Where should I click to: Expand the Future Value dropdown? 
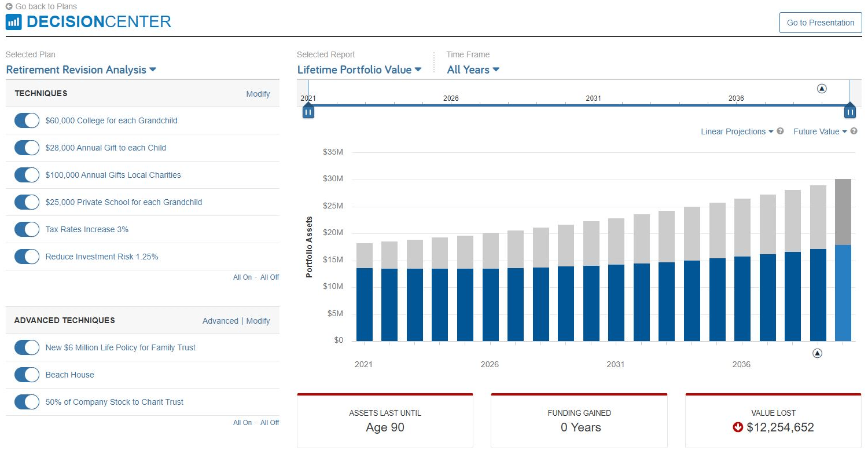click(820, 131)
